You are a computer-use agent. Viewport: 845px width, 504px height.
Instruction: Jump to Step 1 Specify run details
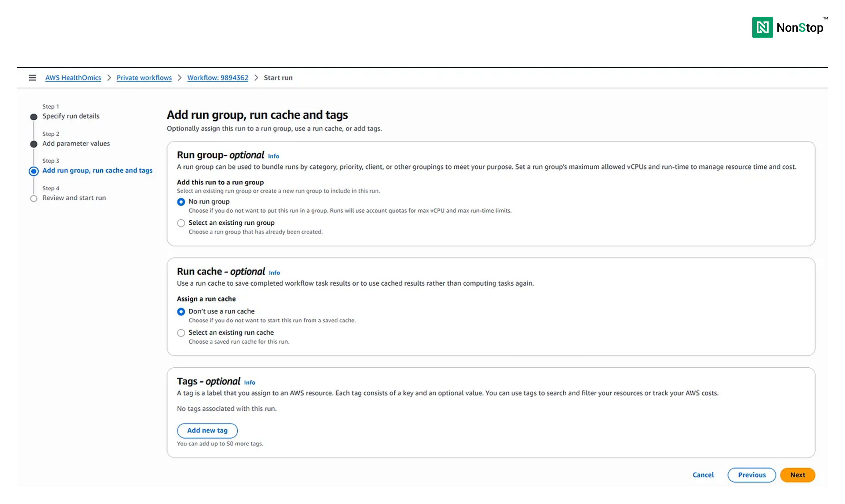tap(71, 116)
